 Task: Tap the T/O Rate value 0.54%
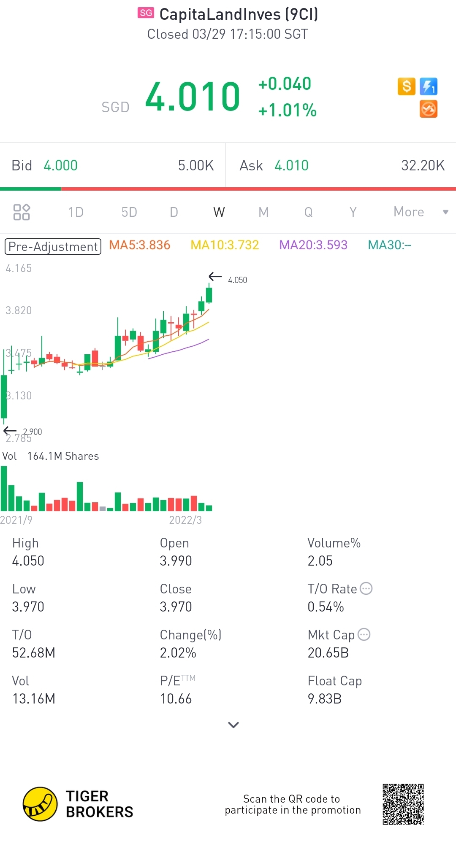click(x=326, y=607)
